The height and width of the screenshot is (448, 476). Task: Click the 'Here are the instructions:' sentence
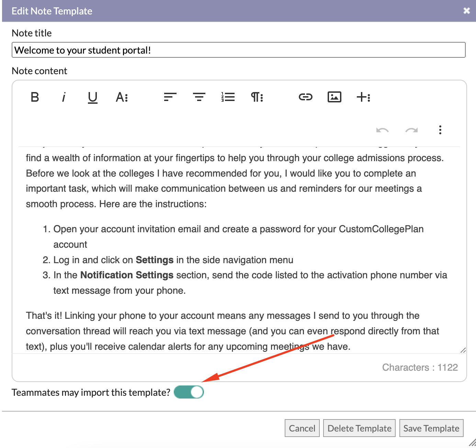pyautogui.click(x=153, y=204)
